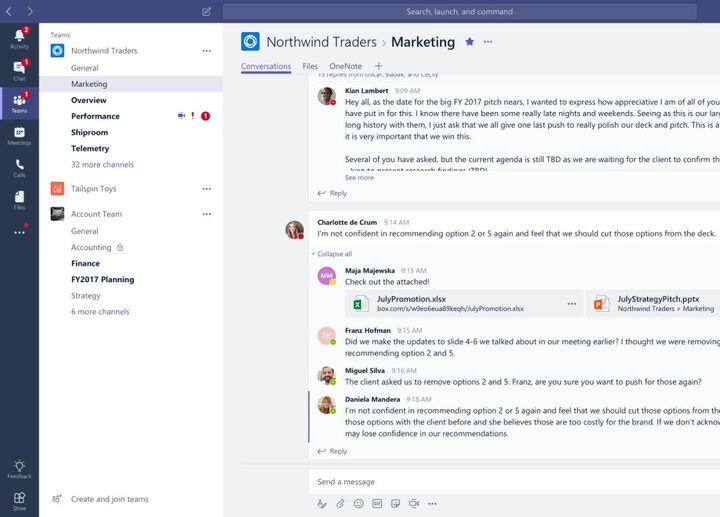Switch to the Files tab
Image resolution: width=720 pixels, height=517 pixels.
pyautogui.click(x=310, y=66)
